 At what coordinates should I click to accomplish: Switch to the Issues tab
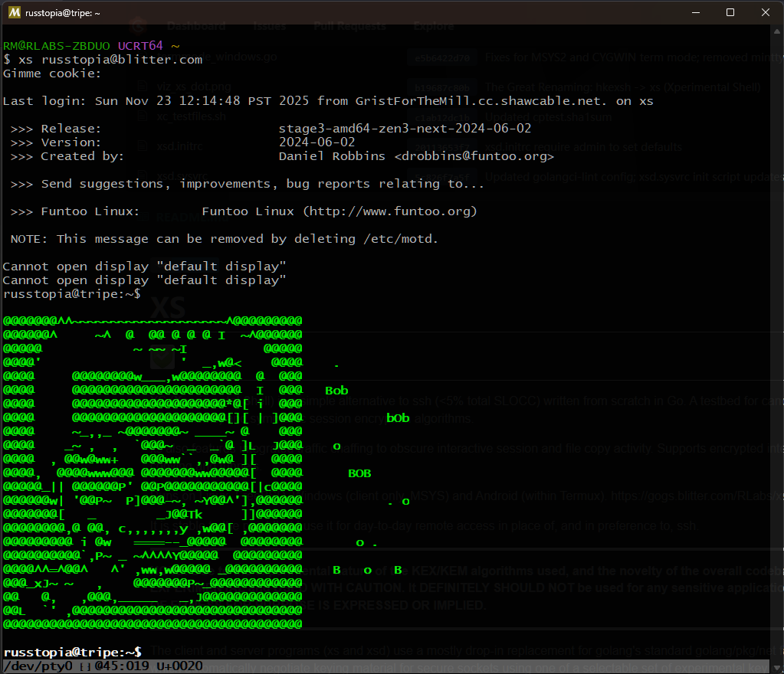(269, 25)
